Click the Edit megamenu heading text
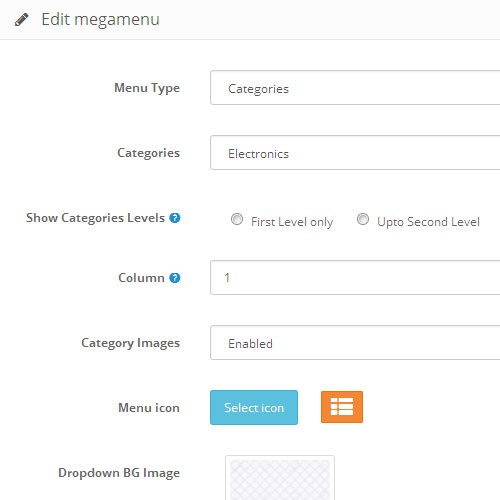The image size is (500, 500). (101, 19)
